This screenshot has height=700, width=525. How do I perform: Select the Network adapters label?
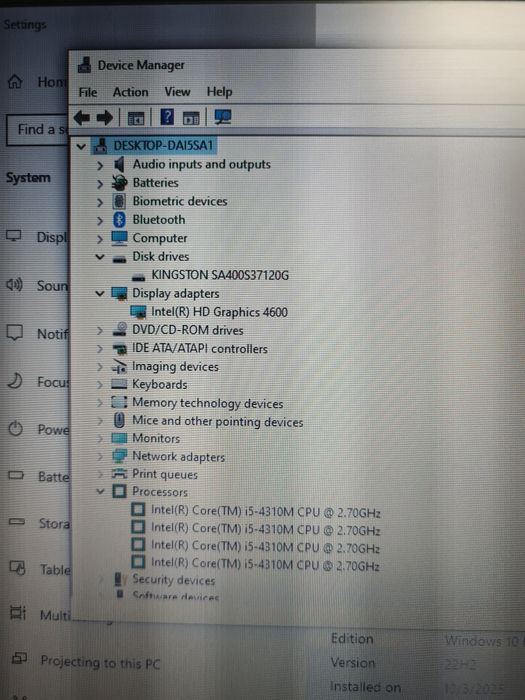coord(178,456)
